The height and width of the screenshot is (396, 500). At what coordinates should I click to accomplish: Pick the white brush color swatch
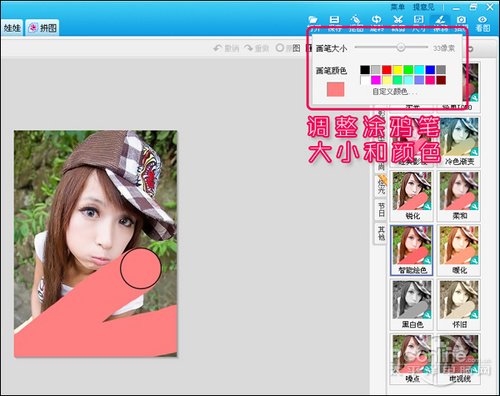[365, 80]
